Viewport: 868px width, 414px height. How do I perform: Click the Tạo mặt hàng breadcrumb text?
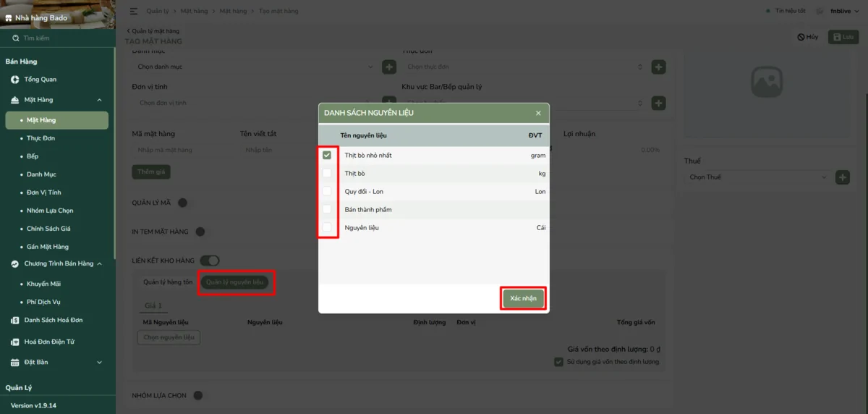coord(278,11)
